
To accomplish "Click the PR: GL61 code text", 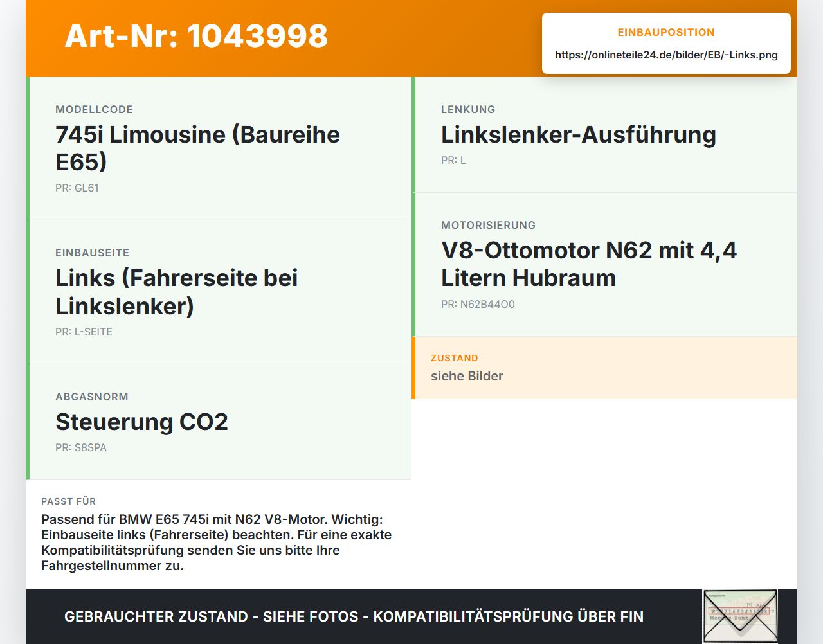I will (x=77, y=188).
